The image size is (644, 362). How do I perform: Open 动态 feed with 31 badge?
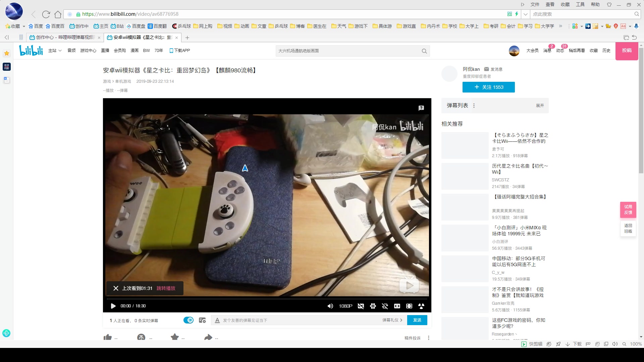coord(560,51)
